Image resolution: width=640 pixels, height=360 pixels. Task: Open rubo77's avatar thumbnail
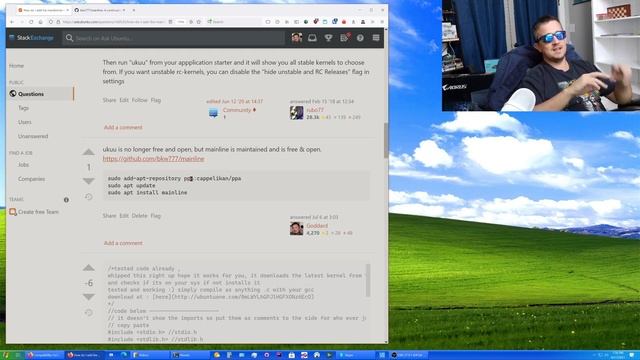coord(296,113)
